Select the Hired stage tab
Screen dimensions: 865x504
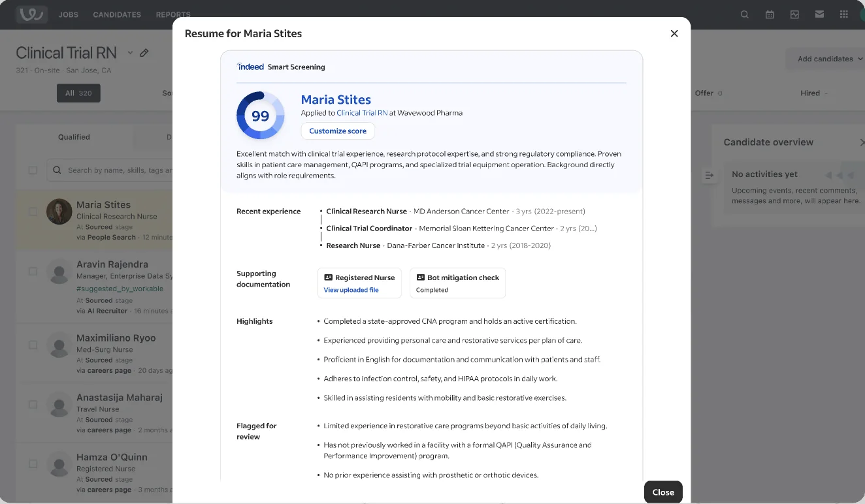pos(814,93)
